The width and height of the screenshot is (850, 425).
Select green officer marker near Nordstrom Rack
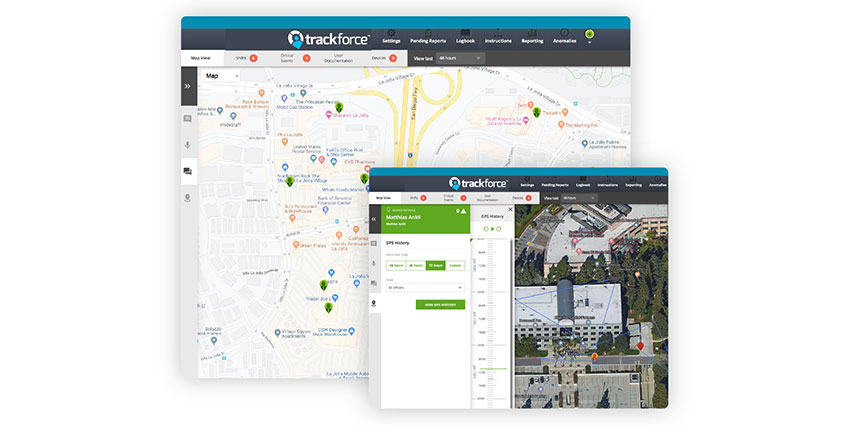pyautogui.click(x=290, y=181)
